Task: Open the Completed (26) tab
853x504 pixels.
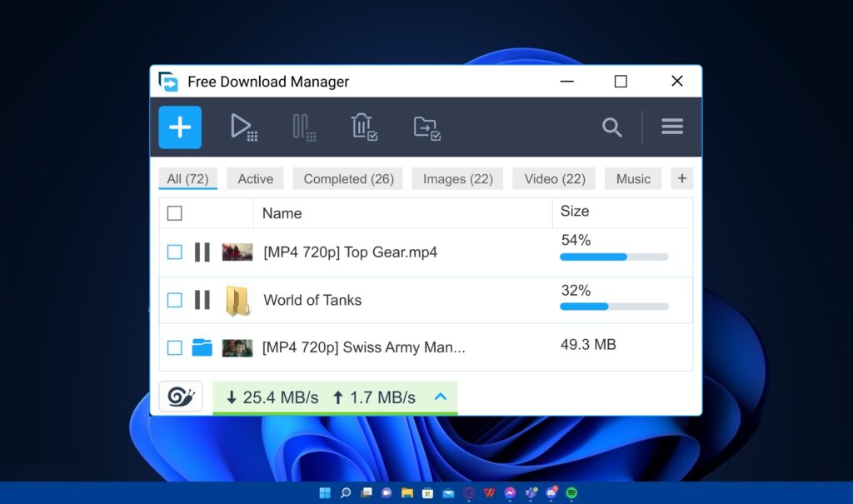Action: pos(348,178)
